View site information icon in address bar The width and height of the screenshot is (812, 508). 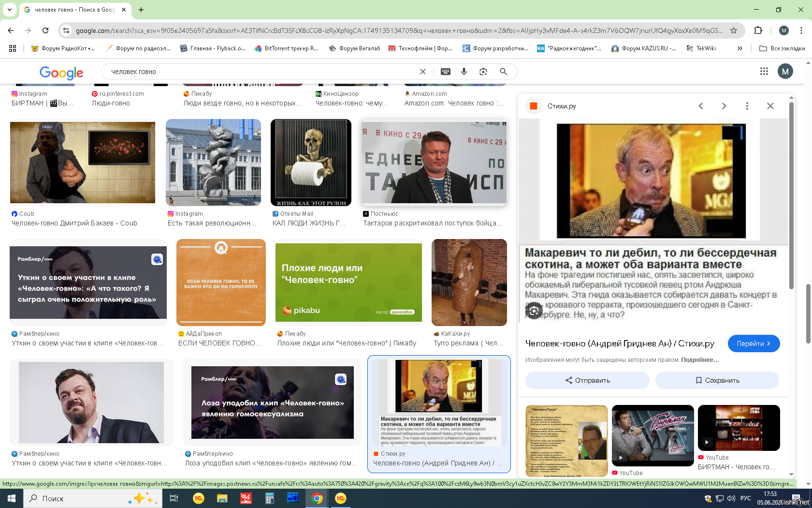pos(67,30)
